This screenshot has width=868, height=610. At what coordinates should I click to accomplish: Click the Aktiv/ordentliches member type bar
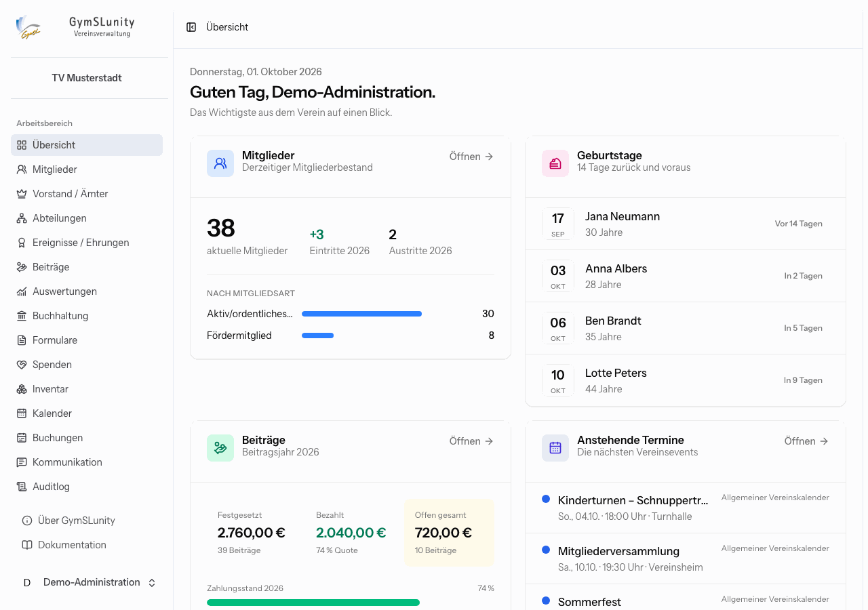[361, 314]
